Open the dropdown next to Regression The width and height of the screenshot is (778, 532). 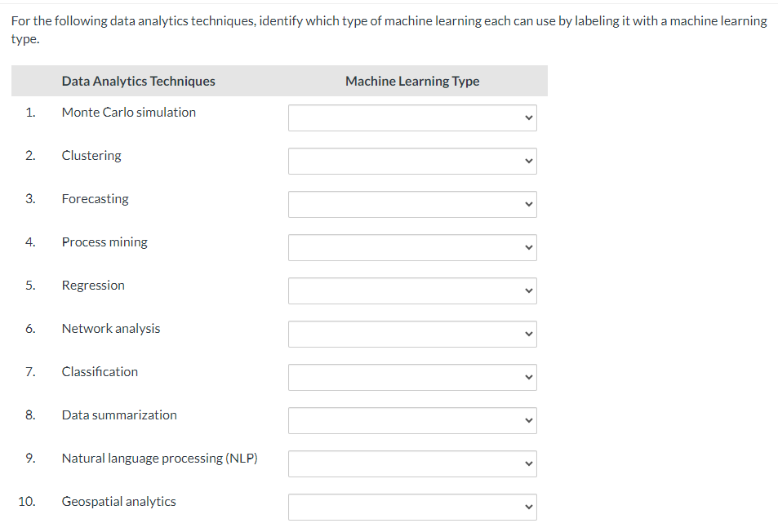[x=411, y=290]
